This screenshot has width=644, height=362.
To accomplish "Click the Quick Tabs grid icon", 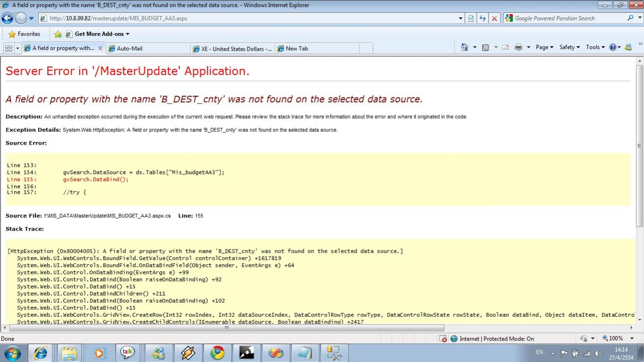I will pyautogui.click(x=8, y=48).
